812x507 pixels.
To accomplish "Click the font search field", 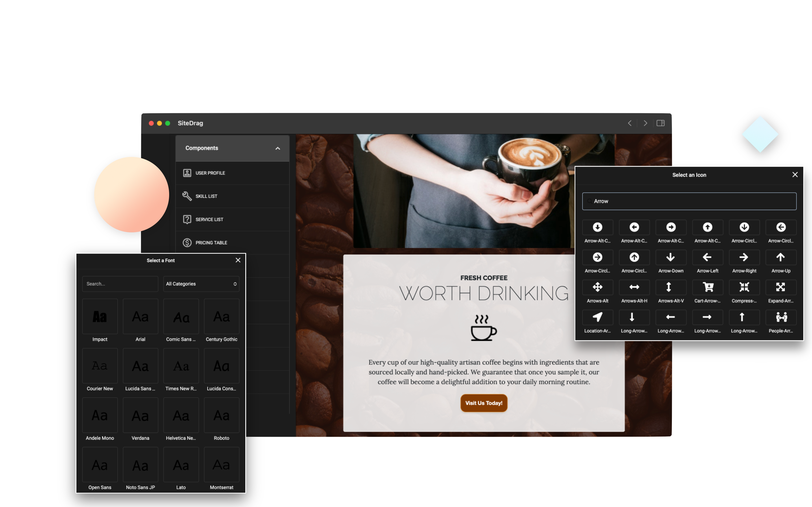I will (x=120, y=284).
